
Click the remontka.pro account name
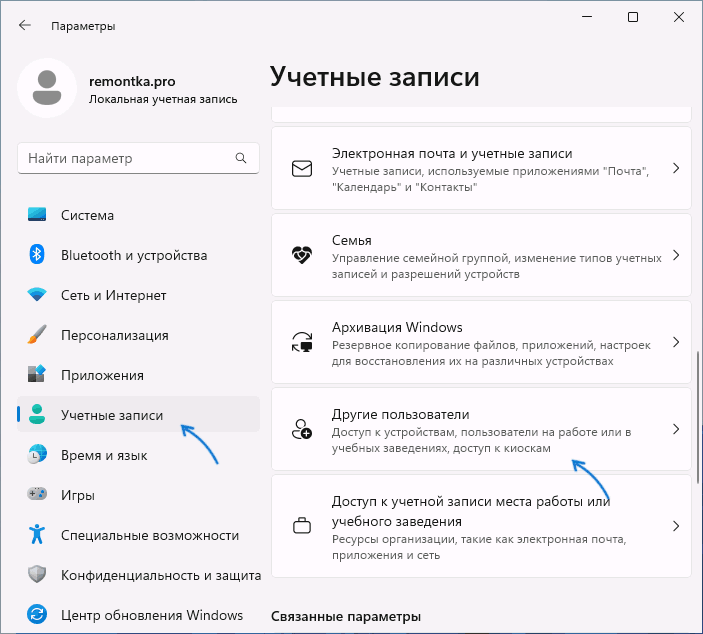[x=132, y=81]
